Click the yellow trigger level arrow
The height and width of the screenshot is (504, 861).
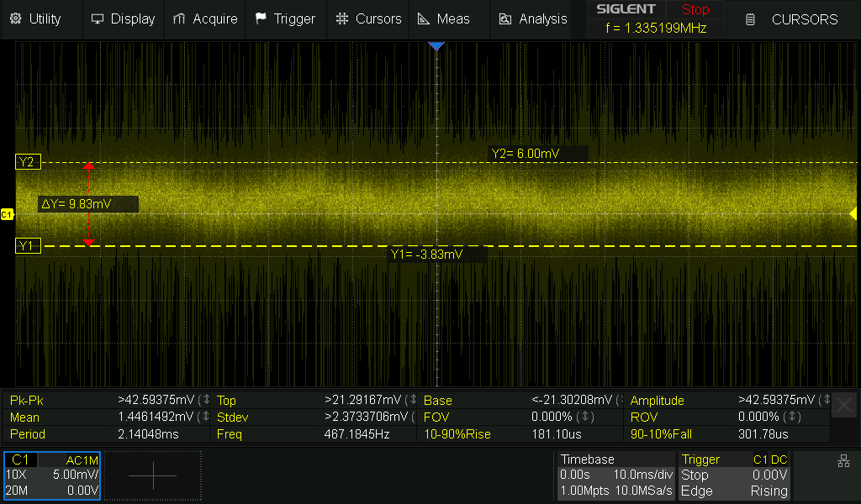pos(853,213)
